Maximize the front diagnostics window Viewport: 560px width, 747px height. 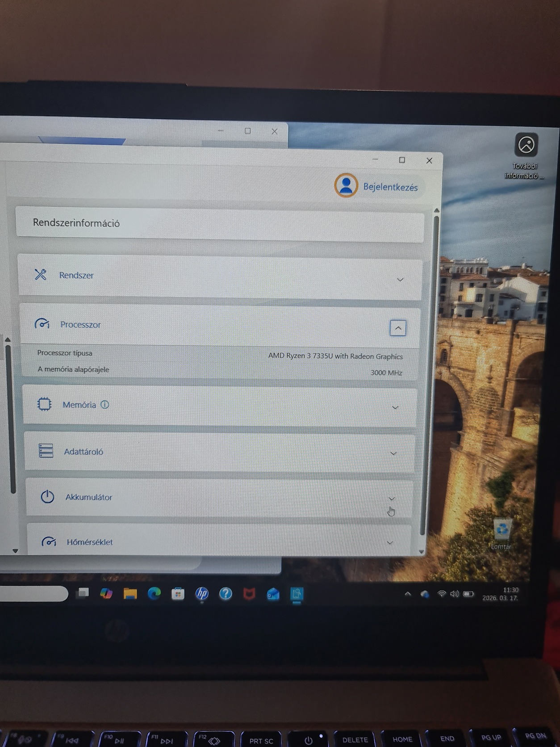click(402, 160)
